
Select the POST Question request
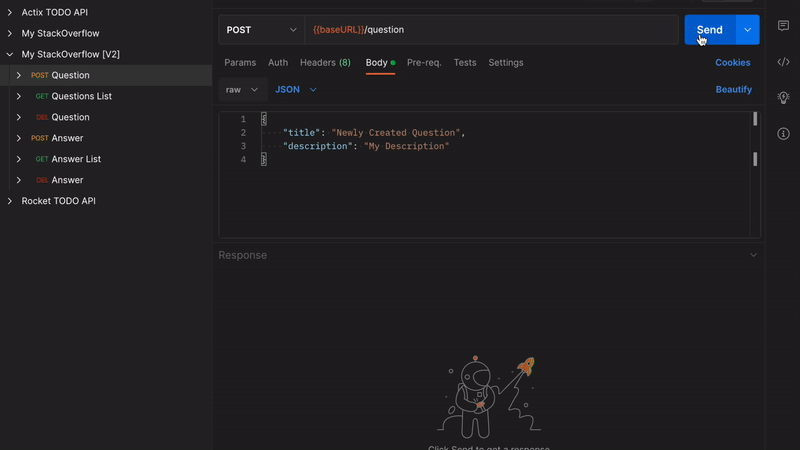(106, 75)
